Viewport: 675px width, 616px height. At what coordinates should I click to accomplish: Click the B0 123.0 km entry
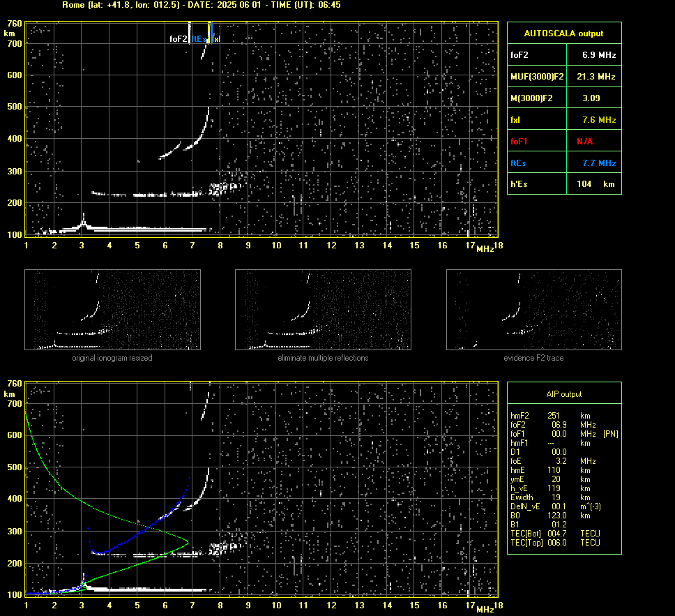tap(550, 516)
